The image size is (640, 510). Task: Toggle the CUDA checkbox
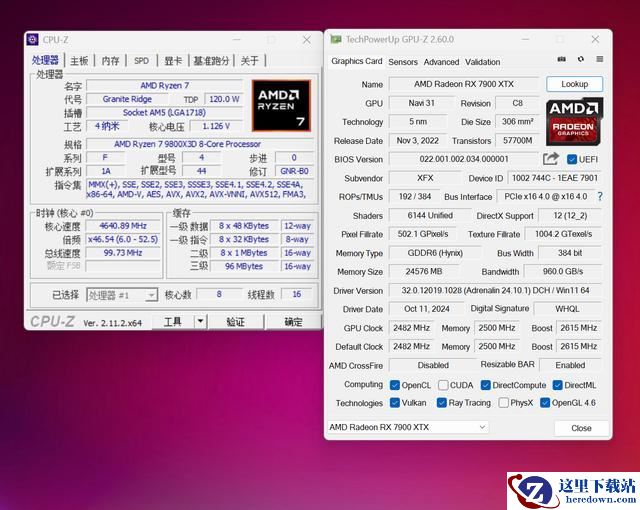tap(443, 385)
